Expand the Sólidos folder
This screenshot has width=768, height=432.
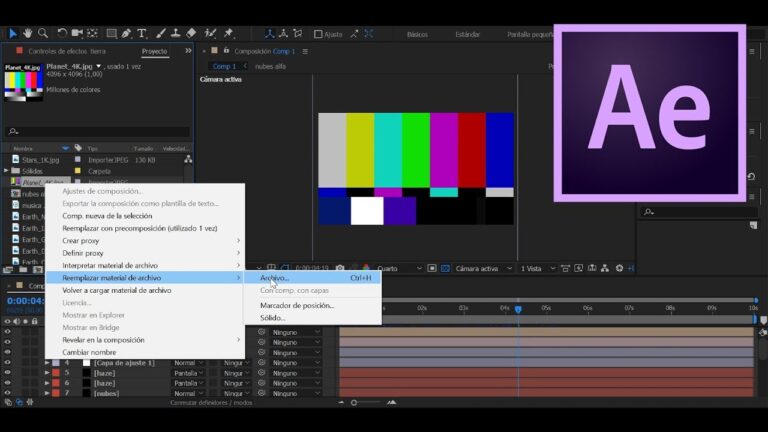coord(6,171)
